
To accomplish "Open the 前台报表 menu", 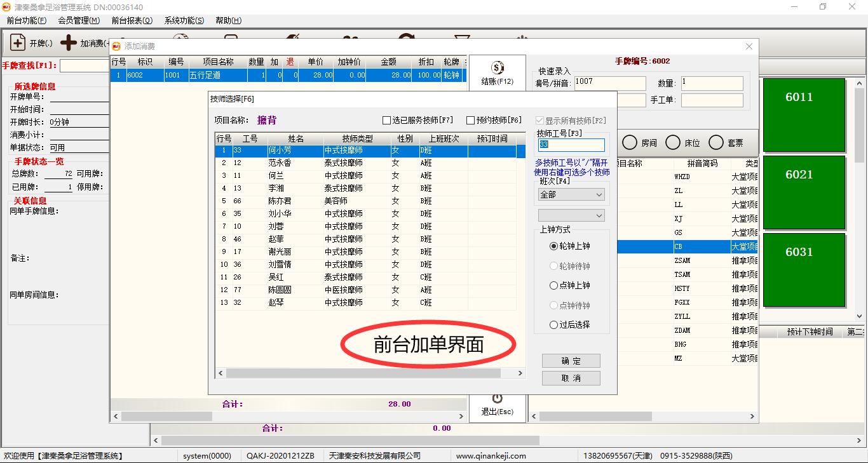I will tap(132, 20).
